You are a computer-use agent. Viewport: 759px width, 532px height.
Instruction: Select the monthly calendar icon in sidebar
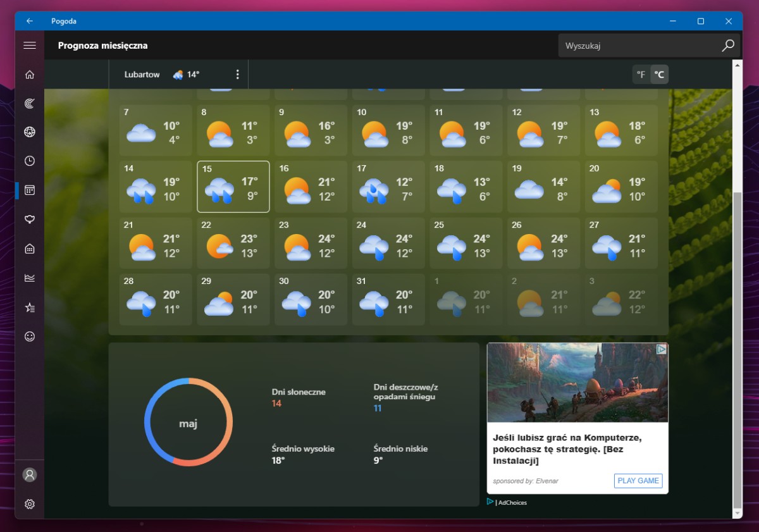point(30,190)
